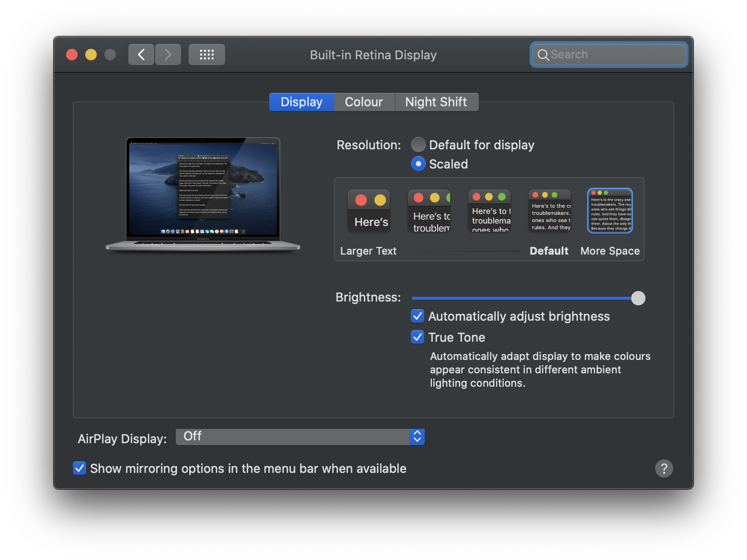Uncheck the True Tone checkbox
This screenshot has width=747, height=560.
418,337
